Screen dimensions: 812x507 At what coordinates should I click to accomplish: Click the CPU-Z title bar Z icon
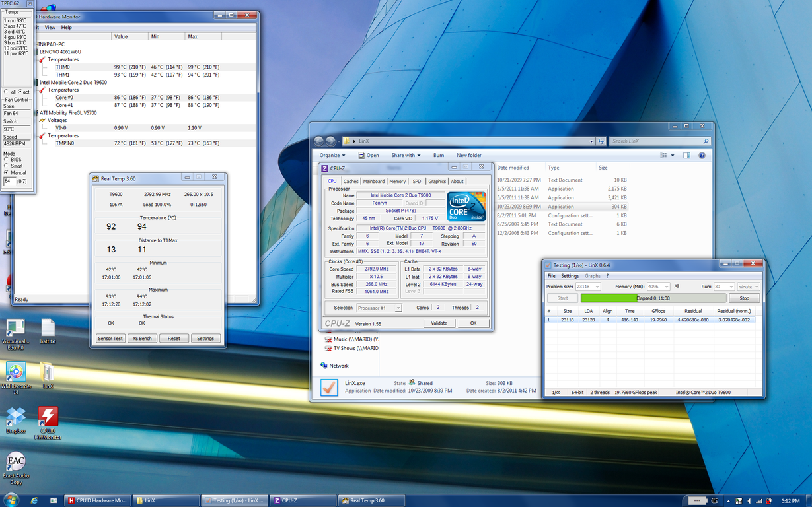[324, 168]
